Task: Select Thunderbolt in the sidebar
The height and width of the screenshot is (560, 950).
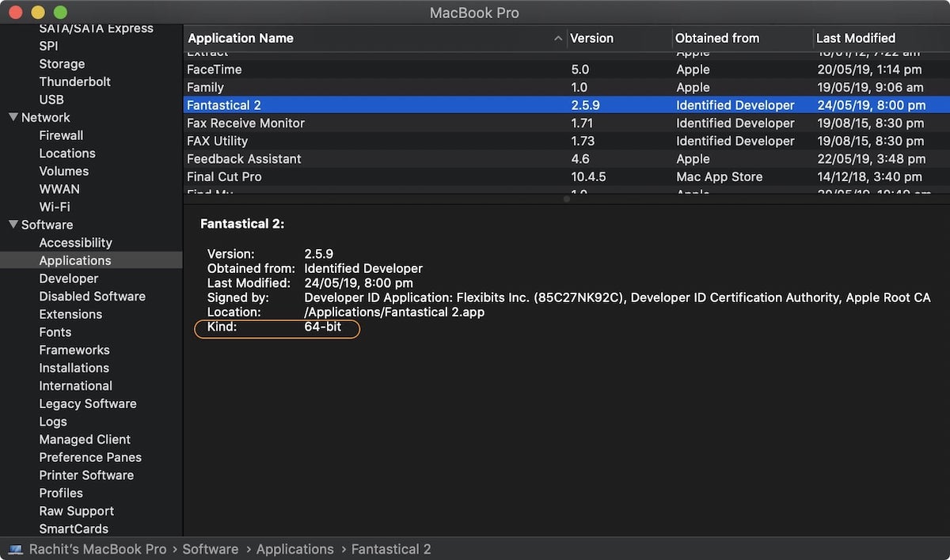Action: pyautogui.click(x=74, y=81)
